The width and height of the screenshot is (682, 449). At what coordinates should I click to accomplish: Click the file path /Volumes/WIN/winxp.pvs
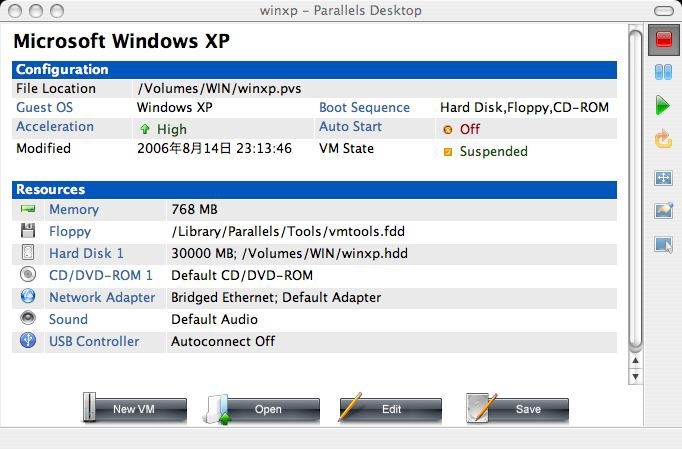[x=219, y=89]
